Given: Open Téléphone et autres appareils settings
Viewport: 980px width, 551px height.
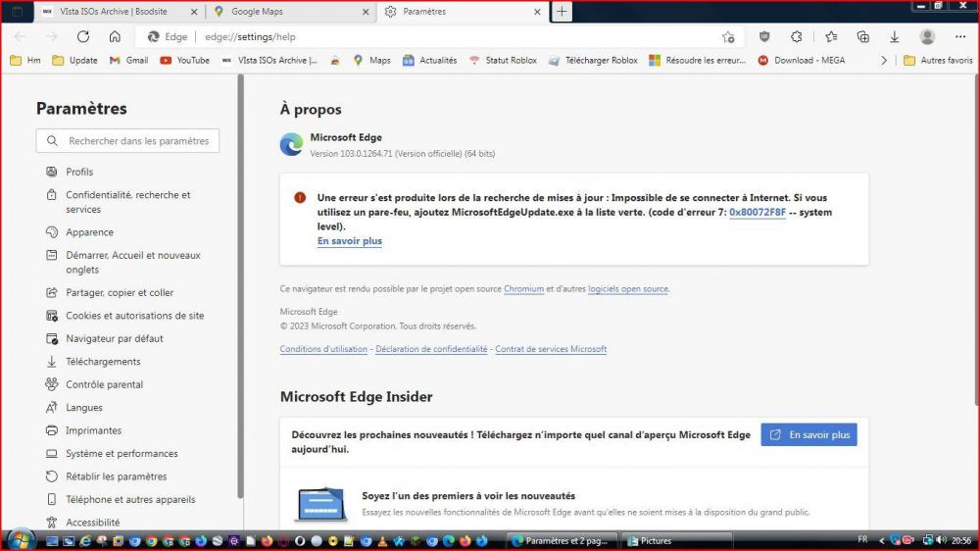Looking at the screenshot, I should click(130, 499).
